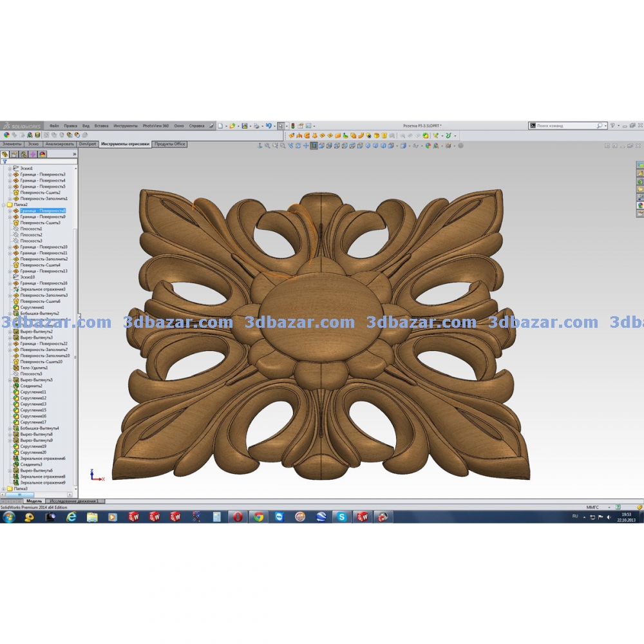Click the FeatureManager design tree tab icon
The height and width of the screenshot is (644, 644).
click(x=5, y=154)
